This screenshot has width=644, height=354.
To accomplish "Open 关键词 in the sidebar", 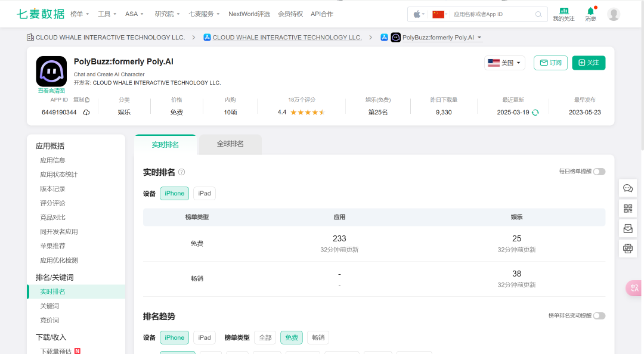I will click(49, 306).
